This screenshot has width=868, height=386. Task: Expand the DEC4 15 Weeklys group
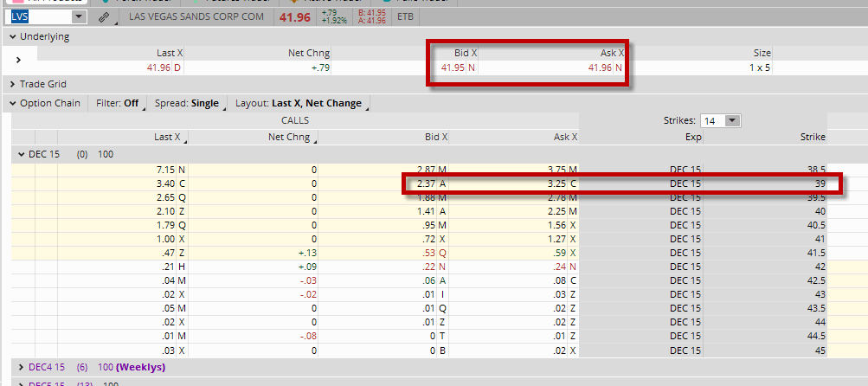22,367
